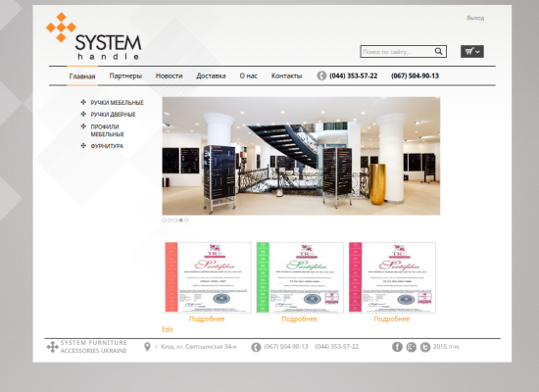Open the О нас menu item
Viewport: 539px width, 392px height.
pos(249,75)
